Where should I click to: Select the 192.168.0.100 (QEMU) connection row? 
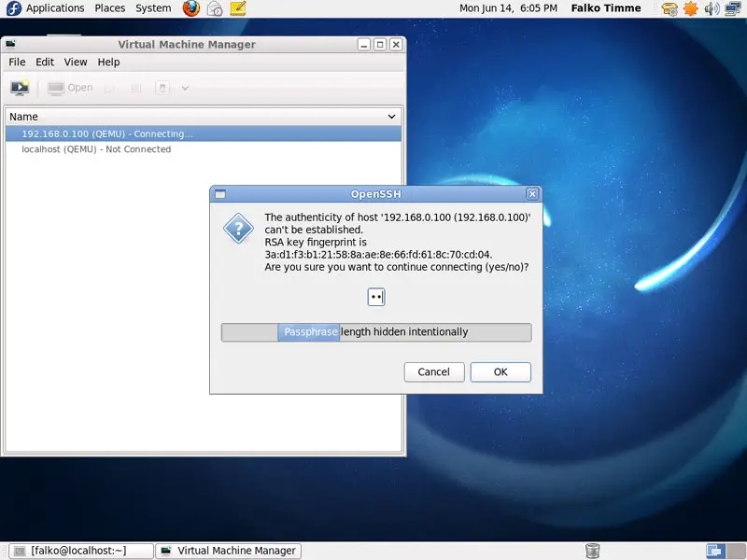point(204,133)
